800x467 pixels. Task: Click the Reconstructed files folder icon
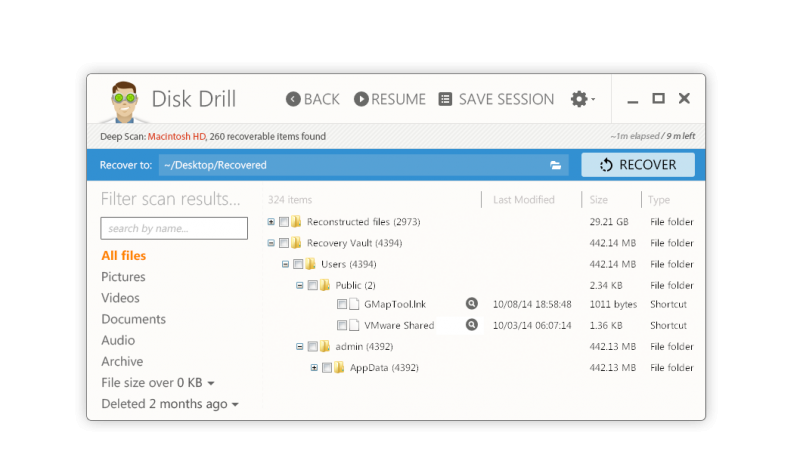pyautogui.click(x=296, y=222)
